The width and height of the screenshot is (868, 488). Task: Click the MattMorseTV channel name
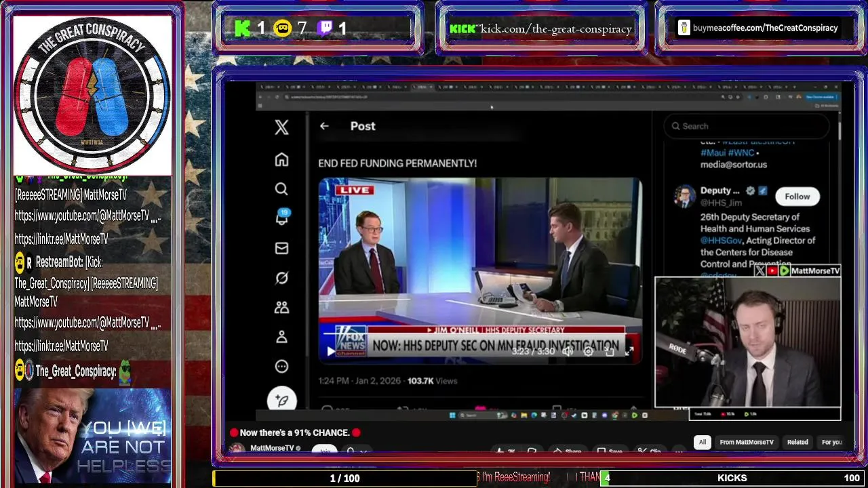(272, 449)
